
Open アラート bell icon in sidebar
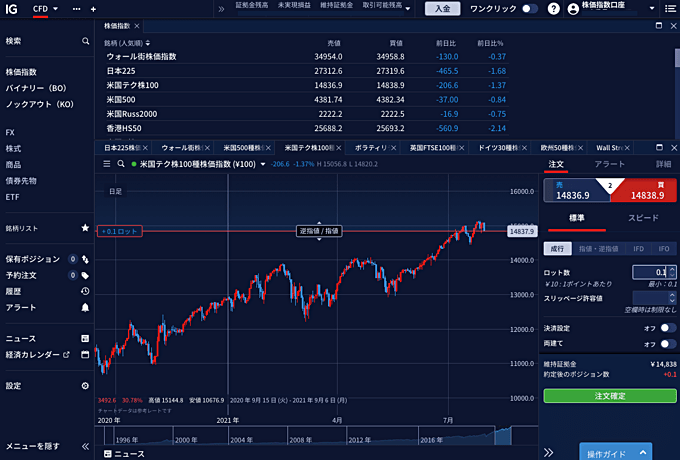85,307
